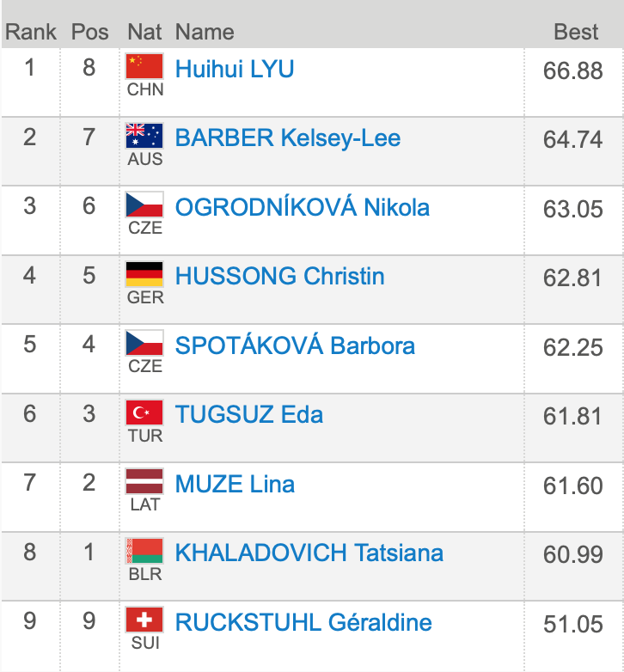Viewport: 624px width, 672px height.
Task: Click the Belarus flag icon
Action: coord(144,551)
